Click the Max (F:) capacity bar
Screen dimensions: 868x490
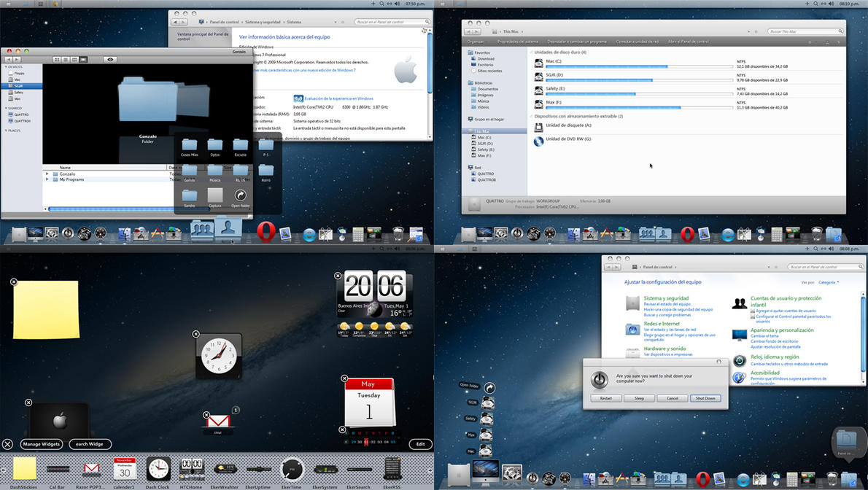click(x=640, y=107)
